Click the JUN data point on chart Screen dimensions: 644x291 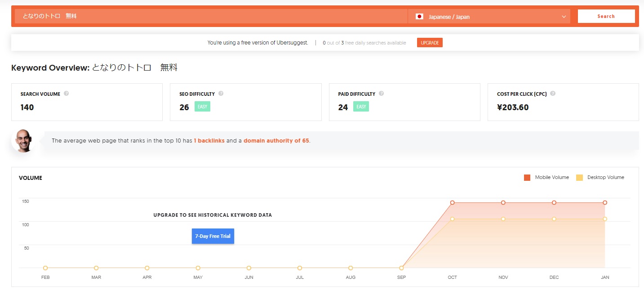click(x=249, y=268)
